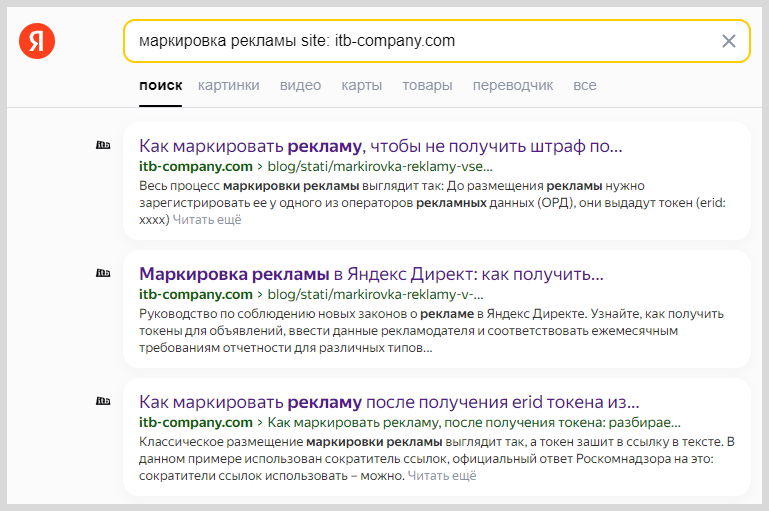The image size is (769, 511).
Task: Open the Yandex logo home page
Action: (x=37, y=41)
